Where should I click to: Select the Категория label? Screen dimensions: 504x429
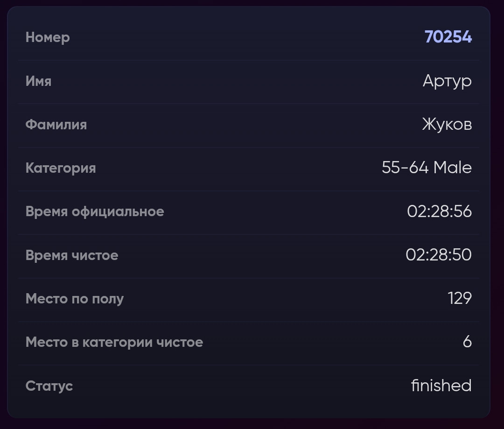click(61, 168)
